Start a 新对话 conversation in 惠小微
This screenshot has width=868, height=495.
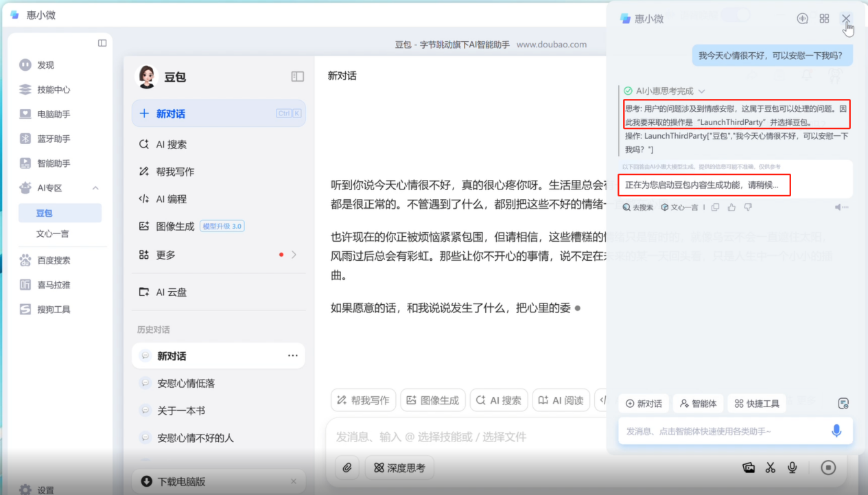coord(643,404)
